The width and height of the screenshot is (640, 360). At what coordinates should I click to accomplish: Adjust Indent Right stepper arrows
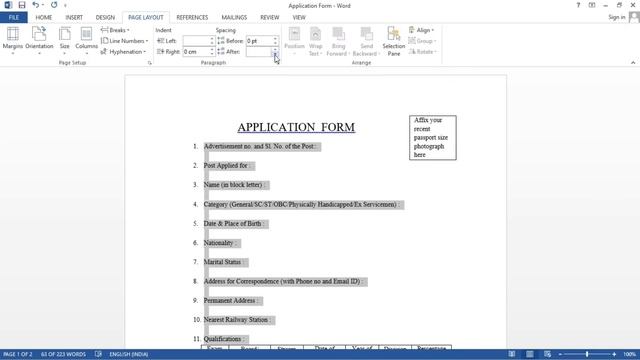click(212, 52)
